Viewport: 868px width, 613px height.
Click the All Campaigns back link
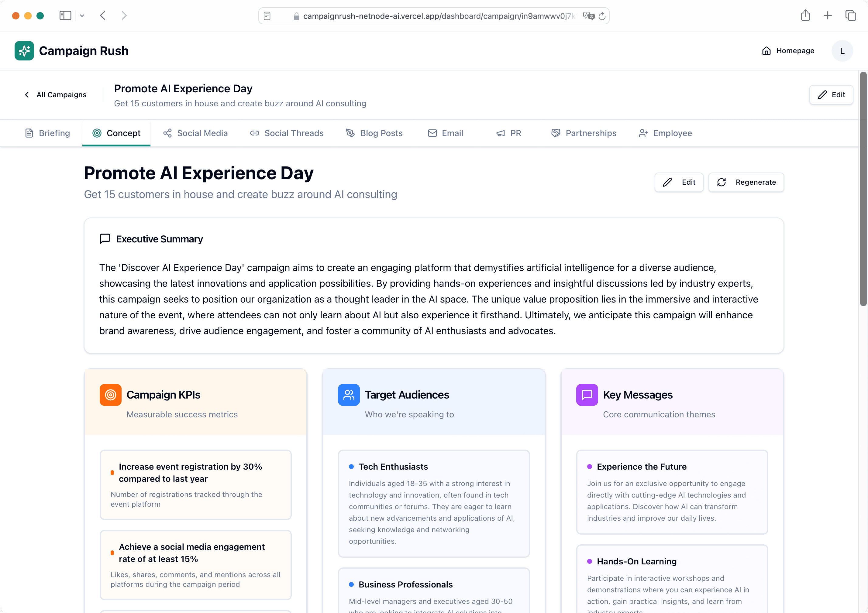(55, 94)
